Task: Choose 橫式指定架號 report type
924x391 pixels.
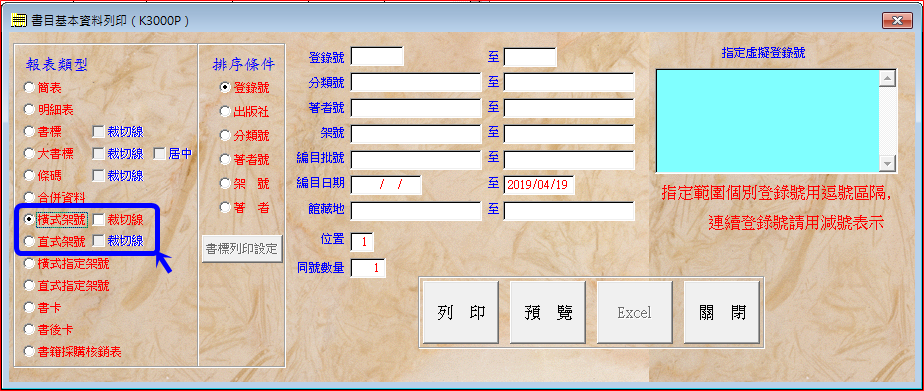Action: click(29, 264)
